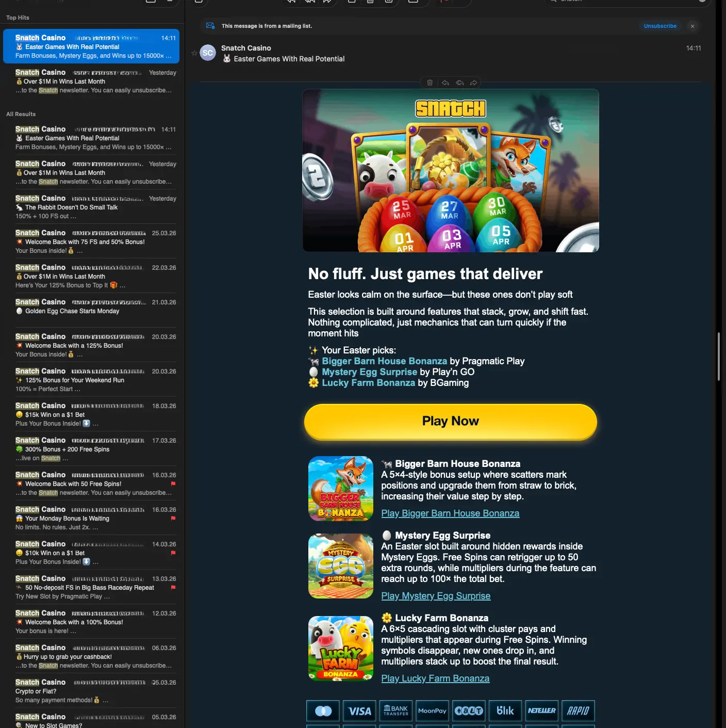Click 'Mystery Egg Surprise' in Easter picks list
The height and width of the screenshot is (728, 726).
tap(369, 372)
